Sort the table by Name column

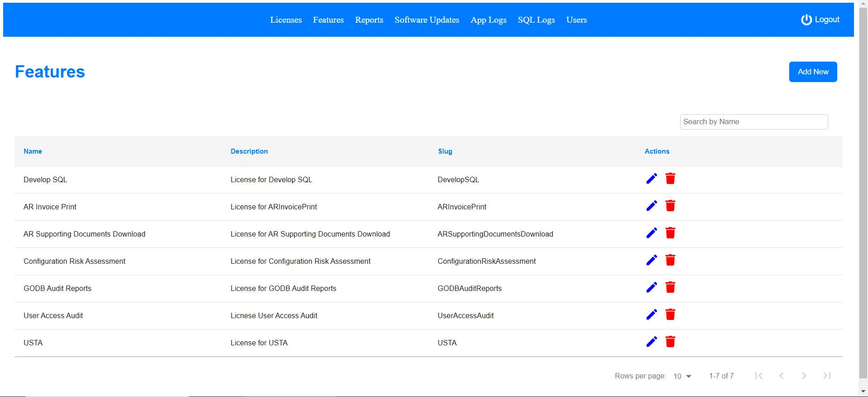33,151
